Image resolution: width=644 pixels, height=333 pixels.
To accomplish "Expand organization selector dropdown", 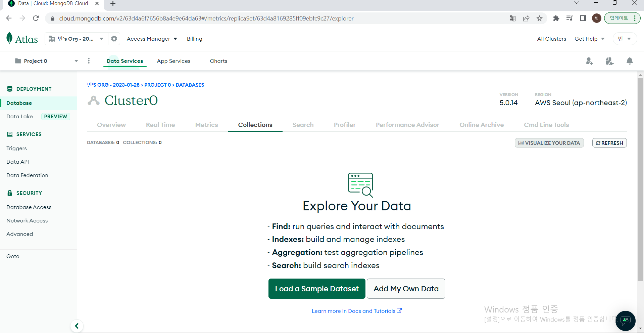I will click(76, 39).
